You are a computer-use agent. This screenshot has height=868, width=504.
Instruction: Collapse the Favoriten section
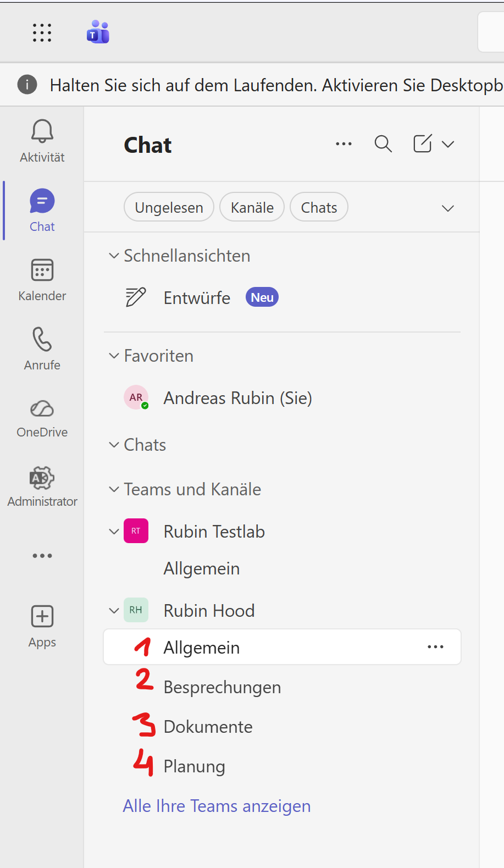(114, 356)
